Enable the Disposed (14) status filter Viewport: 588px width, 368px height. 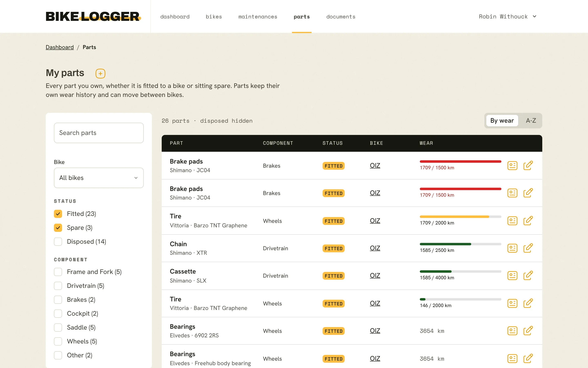(58, 242)
